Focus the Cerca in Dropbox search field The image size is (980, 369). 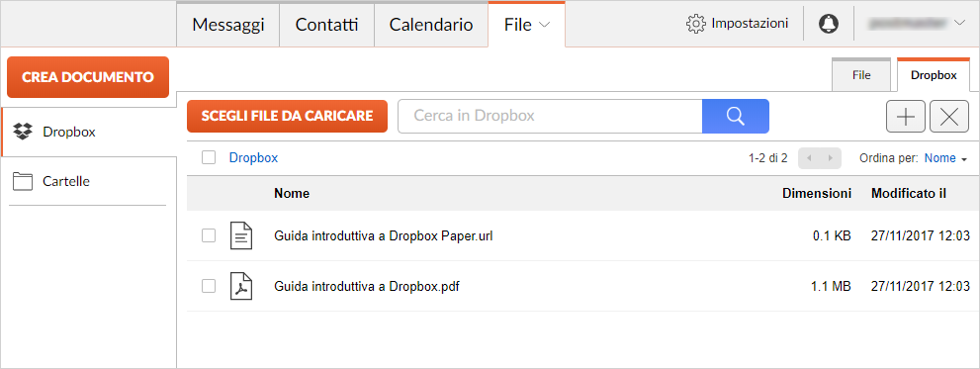pos(550,117)
